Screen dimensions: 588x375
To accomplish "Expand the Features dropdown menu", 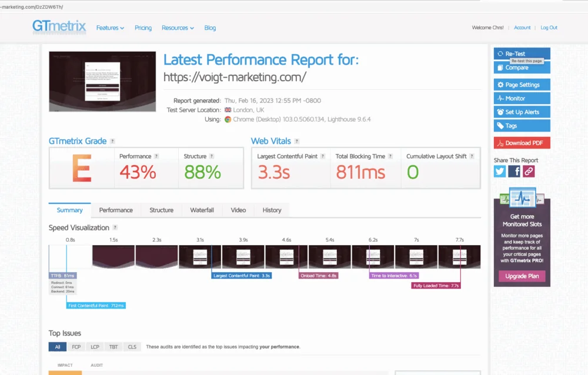I will pos(110,28).
